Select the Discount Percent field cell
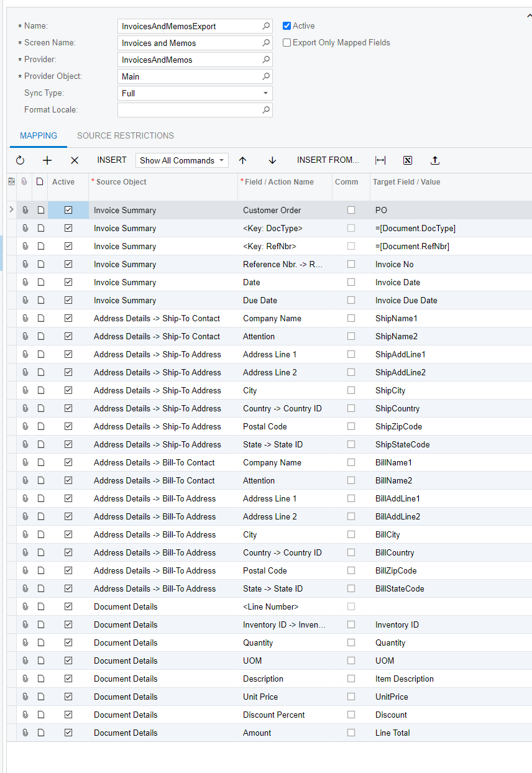This screenshot has height=773, width=532. (285, 715)
